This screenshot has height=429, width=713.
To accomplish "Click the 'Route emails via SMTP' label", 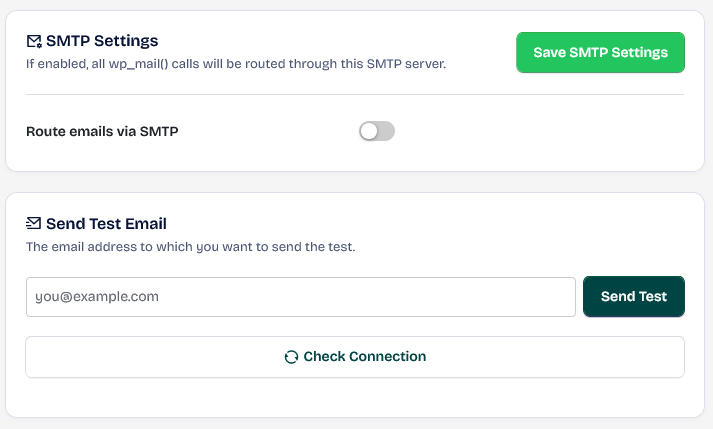I will pyautogui.click(x=102, y=131).
